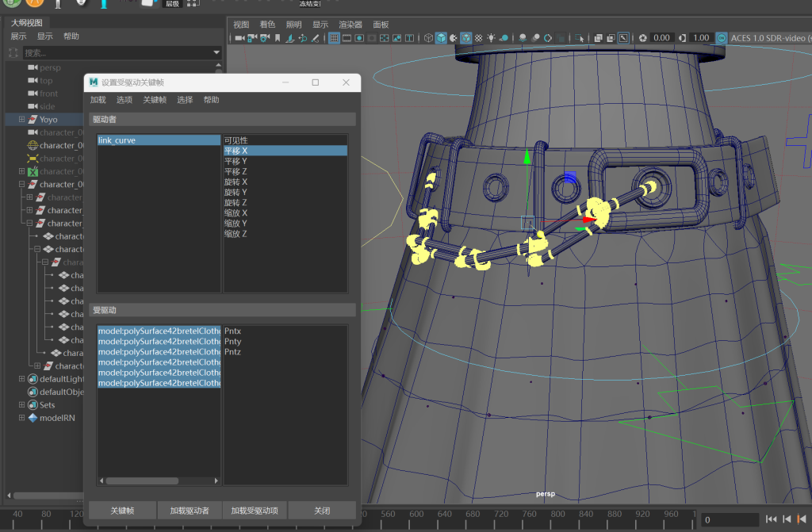Open the 展示 menu in the outliner
Image resolution: width=812 pixels, height=532 pixels.
18,36
